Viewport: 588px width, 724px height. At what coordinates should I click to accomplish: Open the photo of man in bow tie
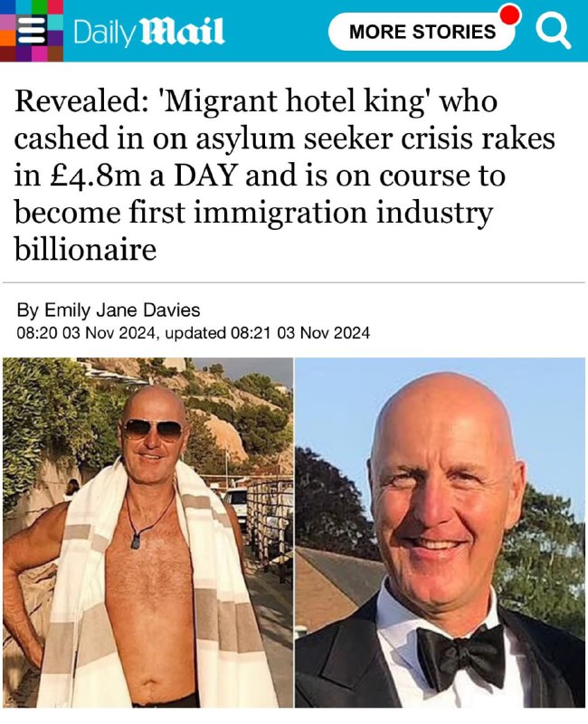(x=441, y=532)
